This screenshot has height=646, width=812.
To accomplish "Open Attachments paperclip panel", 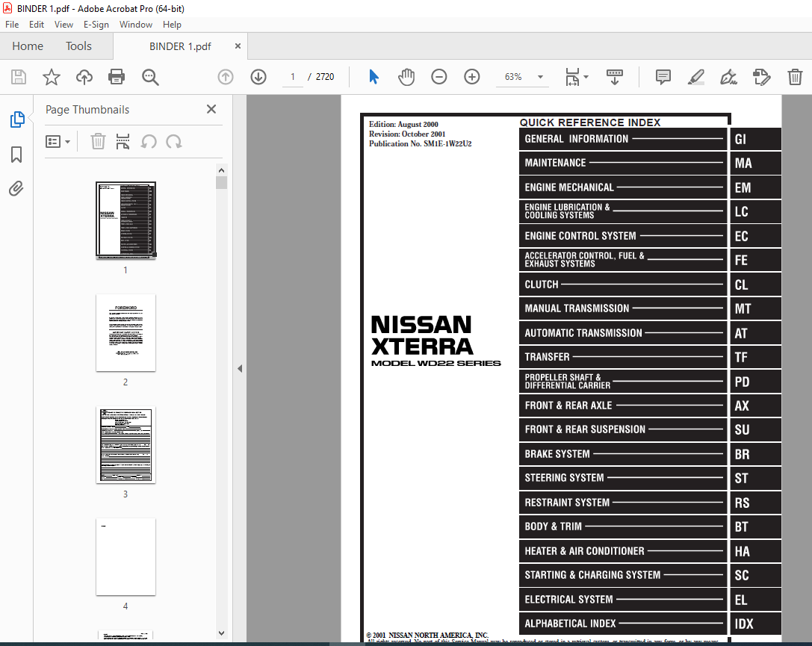I will click(x=16, y=188).
